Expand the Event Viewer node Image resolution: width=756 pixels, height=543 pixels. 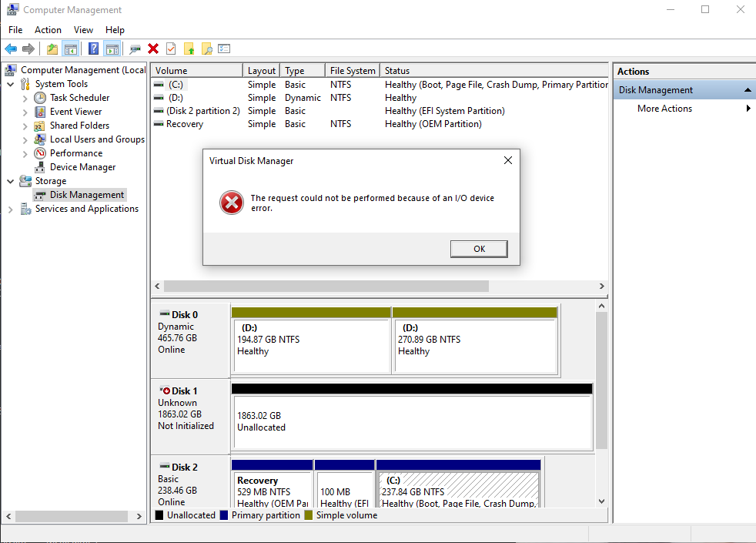(x=25, y=112)
